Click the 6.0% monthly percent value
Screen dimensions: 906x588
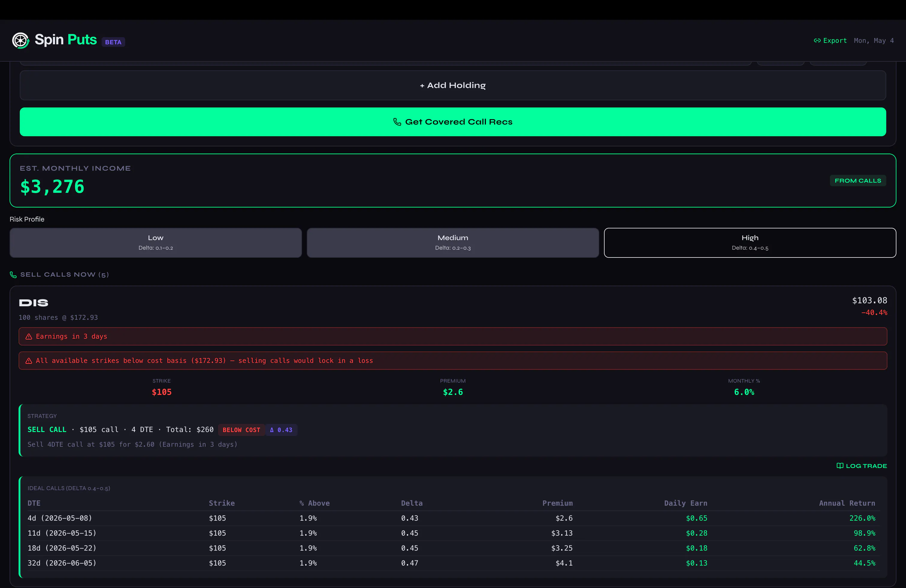744,392
